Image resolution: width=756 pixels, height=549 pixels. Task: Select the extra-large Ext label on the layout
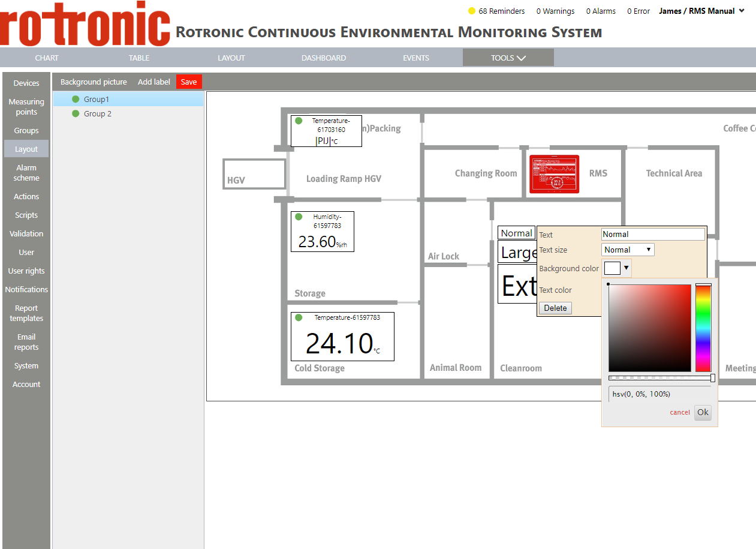click(518, 284)
